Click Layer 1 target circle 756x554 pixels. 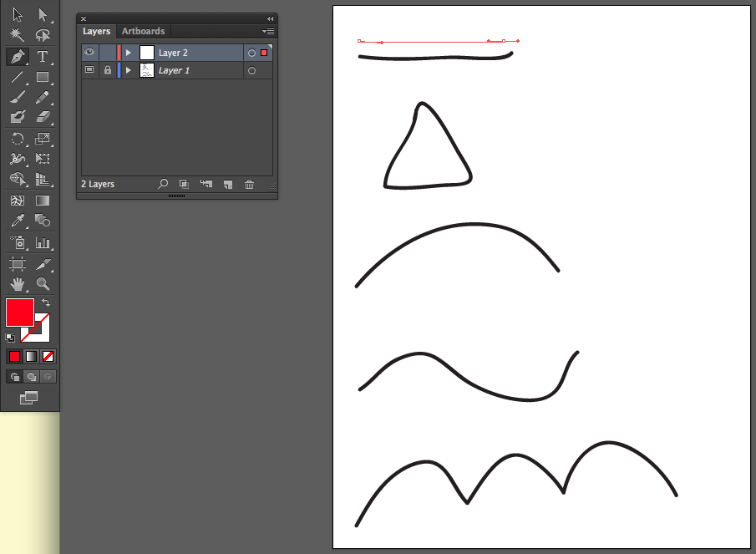[x=251, y=71]
